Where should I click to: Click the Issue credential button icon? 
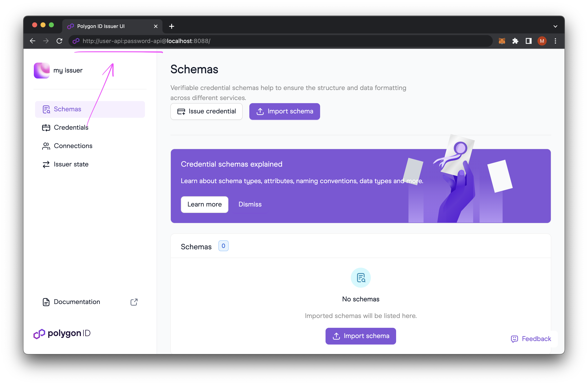[x=181, y=111]
